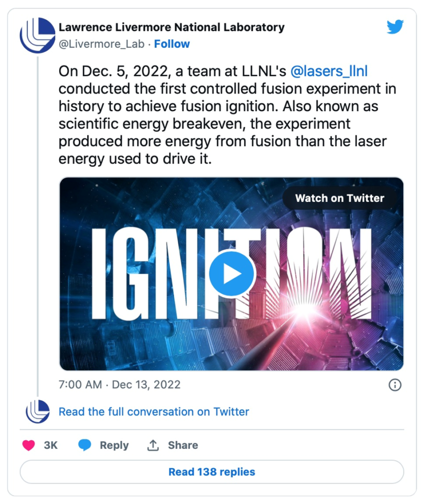
Task: Open the @lasers_llnl mention link
Action: coord(329,71)
